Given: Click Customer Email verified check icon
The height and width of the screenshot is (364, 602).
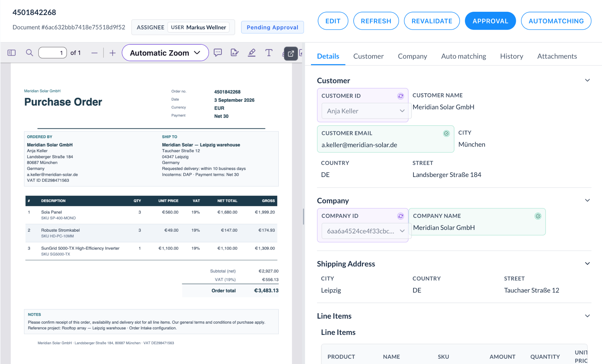Looking at the screenshot, I should click(446, 133).
